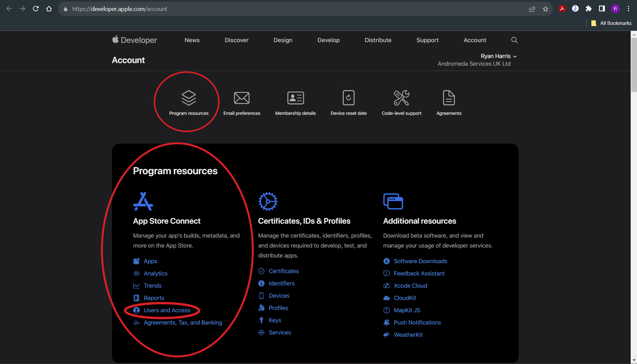Click the blue circular extension icon
637x364 pixels.
575,9
